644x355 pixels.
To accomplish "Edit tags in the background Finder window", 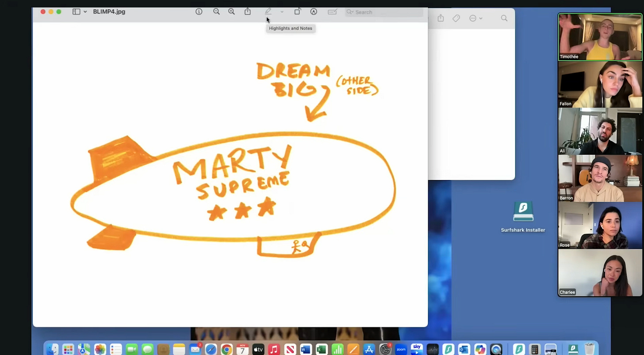I will pyautogui.click(x=456, y=18).
